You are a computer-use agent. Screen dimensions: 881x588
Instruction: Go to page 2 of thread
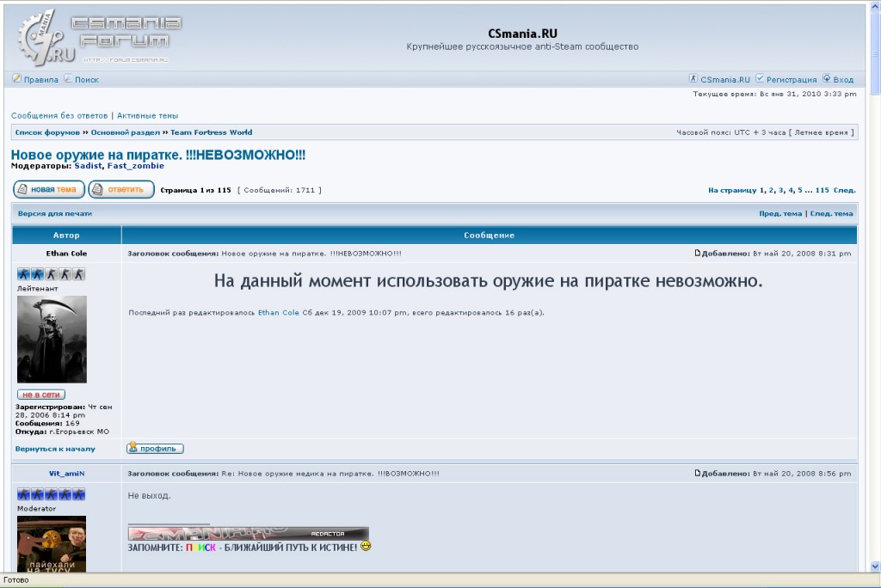tap(771, 190)
